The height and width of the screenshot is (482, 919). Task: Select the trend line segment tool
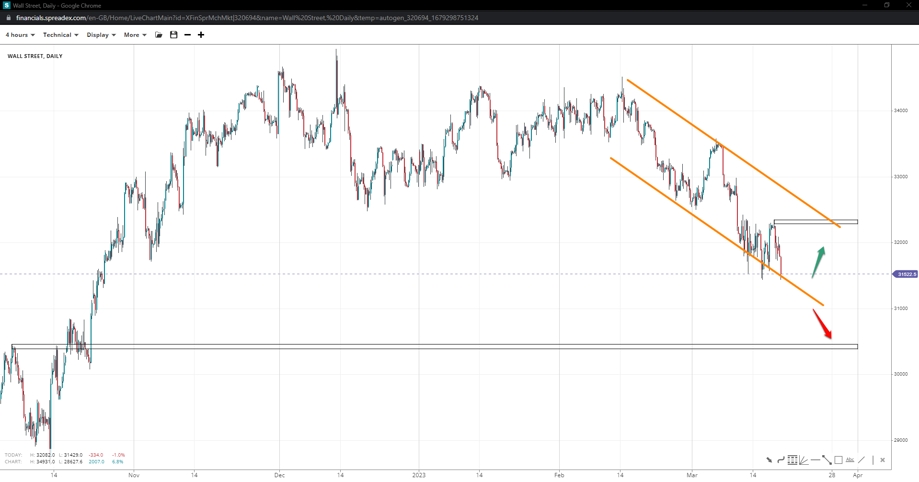click(827, 460)
